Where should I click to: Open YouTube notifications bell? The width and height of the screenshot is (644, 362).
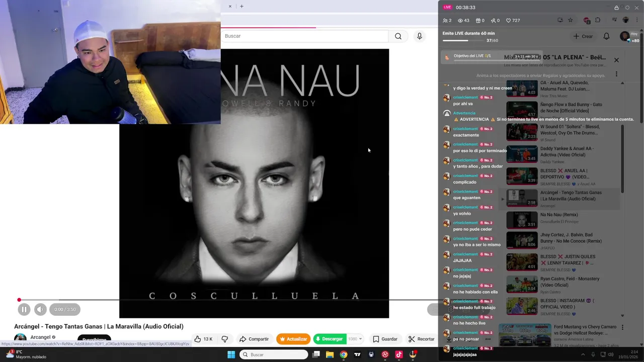tap(606, 36)
